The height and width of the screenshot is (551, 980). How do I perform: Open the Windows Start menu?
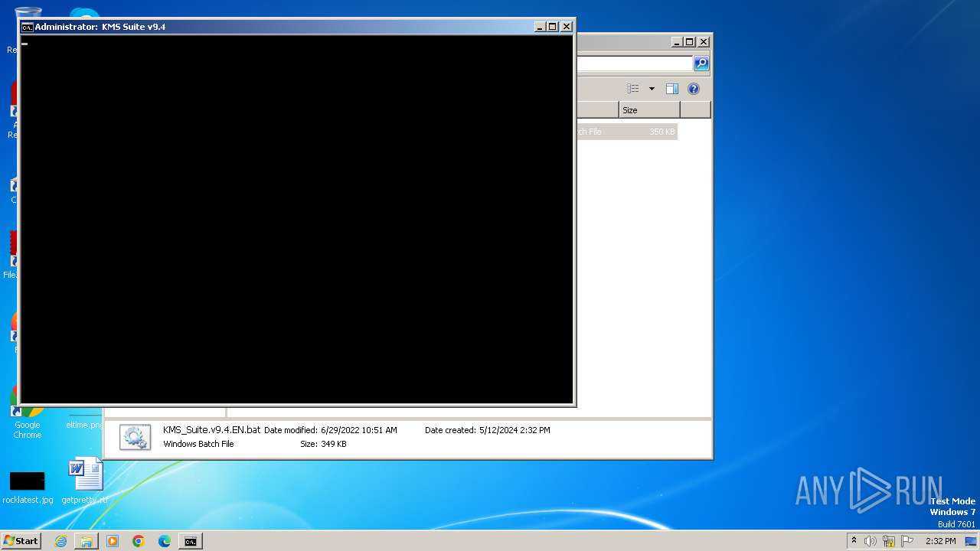(x=21, y=541)
